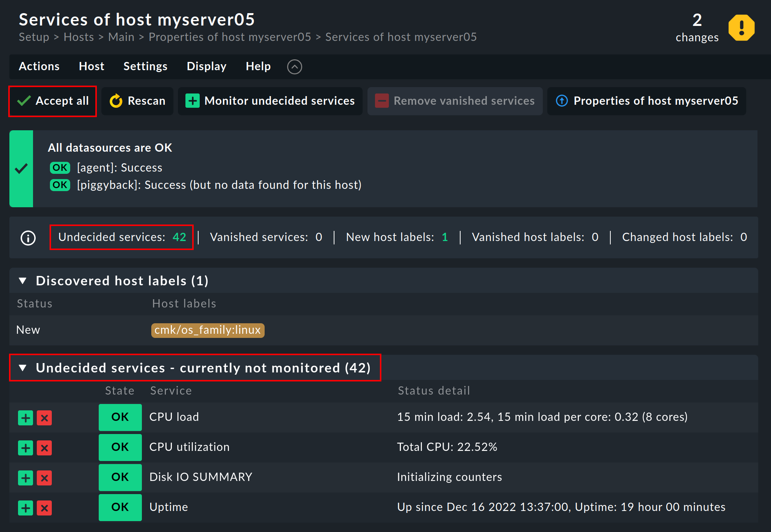The width and height of the screenshot is (771, 532).
Task: Click the Monitor undecided services plus icon
Action: (192, 101)
